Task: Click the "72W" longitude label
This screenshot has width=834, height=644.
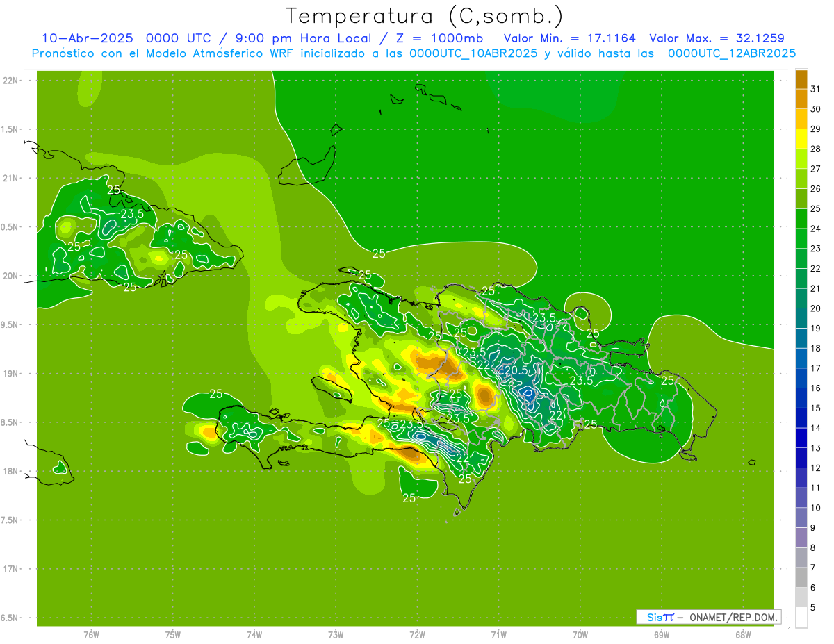Action: pyautogui.click(x=417, y=634)
